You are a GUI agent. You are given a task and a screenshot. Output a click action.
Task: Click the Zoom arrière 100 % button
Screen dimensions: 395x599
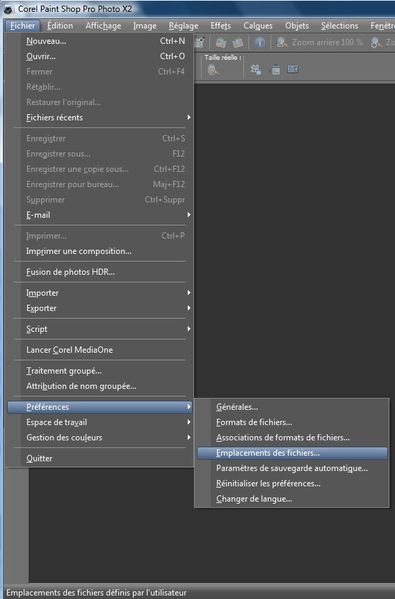(319, 42)
